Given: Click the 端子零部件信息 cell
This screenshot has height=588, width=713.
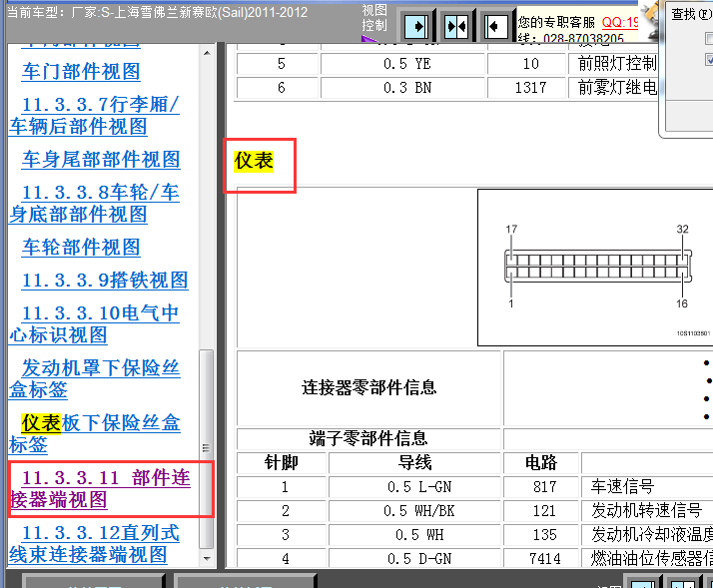Looking at the screenshot, I should pos(368,439).
